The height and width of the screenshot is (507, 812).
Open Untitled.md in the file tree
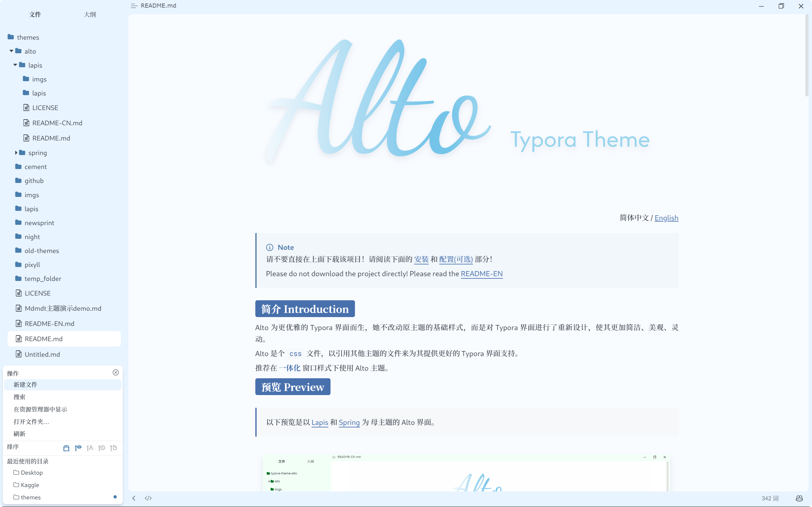42,354
